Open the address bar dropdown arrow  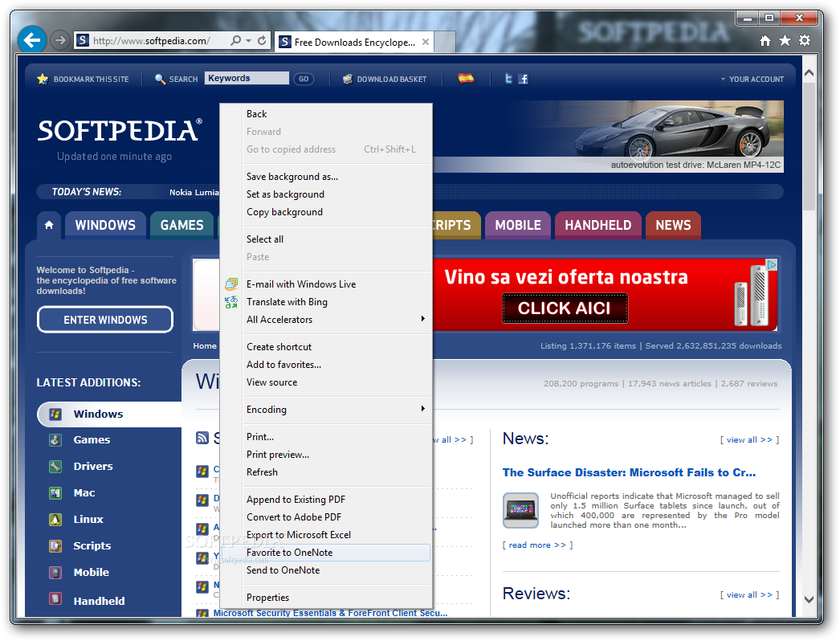click(249, 41)
